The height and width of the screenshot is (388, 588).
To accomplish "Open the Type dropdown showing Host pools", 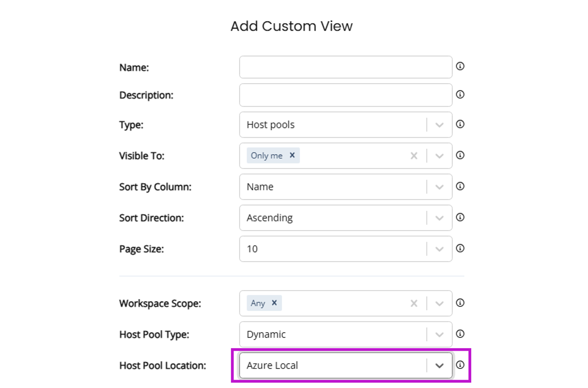I will point(439,125).
